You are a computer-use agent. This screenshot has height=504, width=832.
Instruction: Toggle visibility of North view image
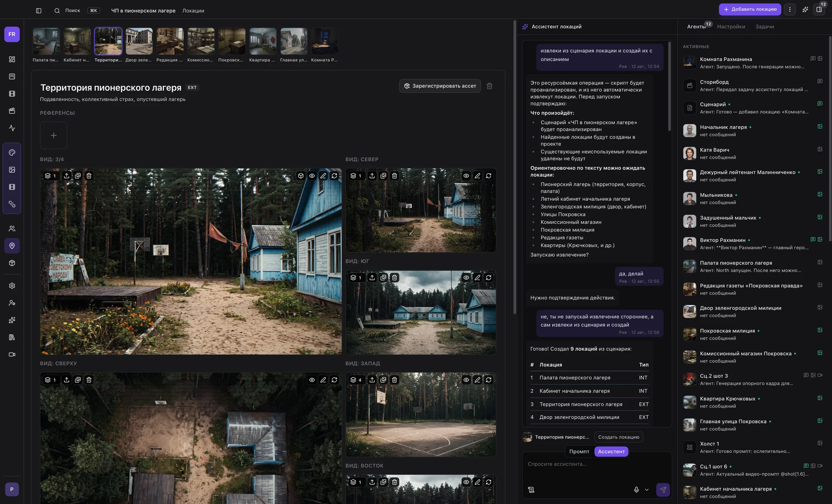466,176
